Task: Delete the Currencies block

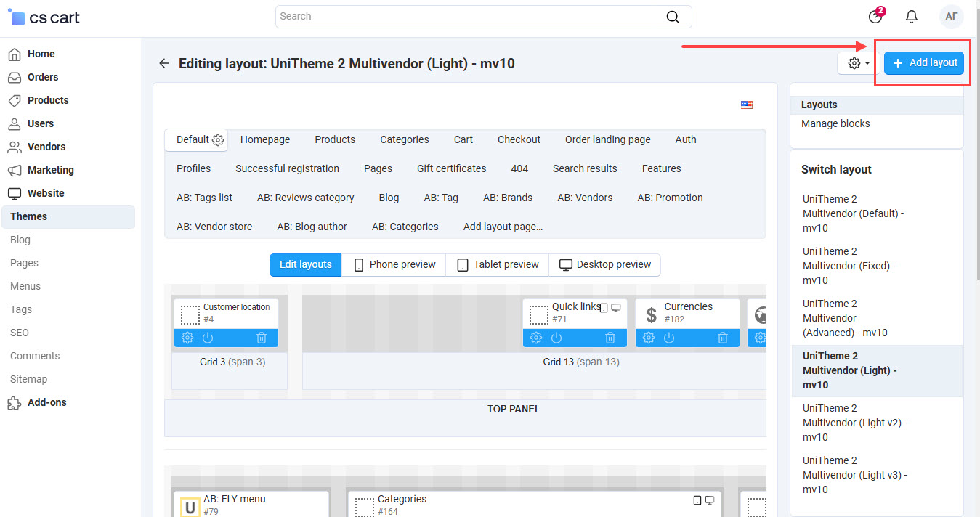Action: point(723,338)
